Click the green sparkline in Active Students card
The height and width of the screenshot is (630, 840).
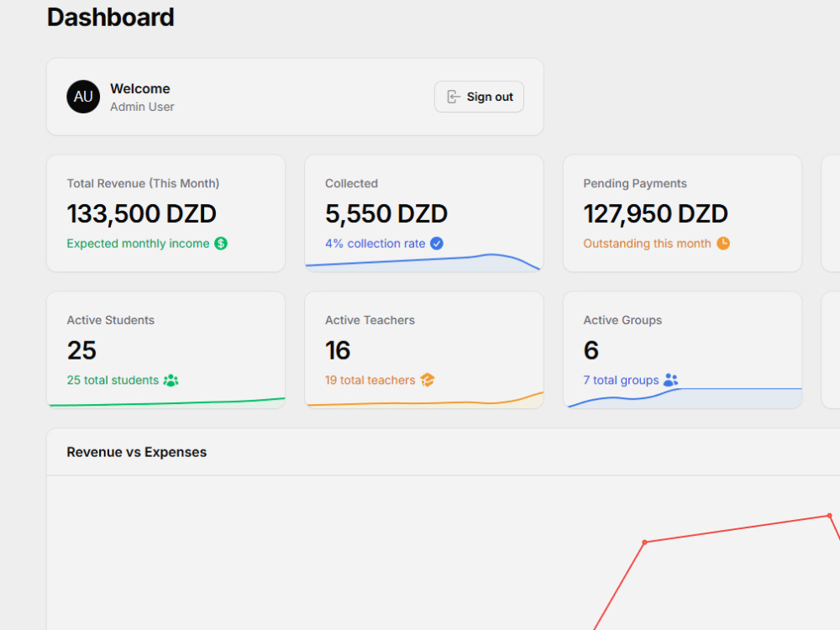click(166, 402)
